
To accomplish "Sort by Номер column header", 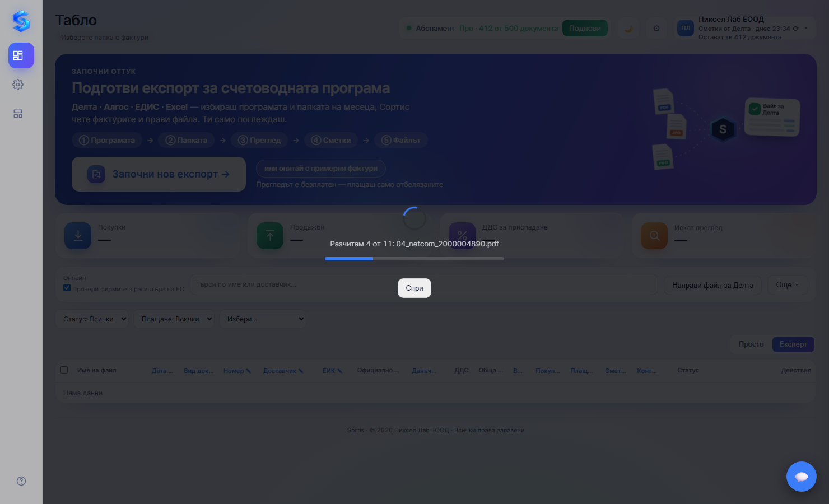I will 237,371.
